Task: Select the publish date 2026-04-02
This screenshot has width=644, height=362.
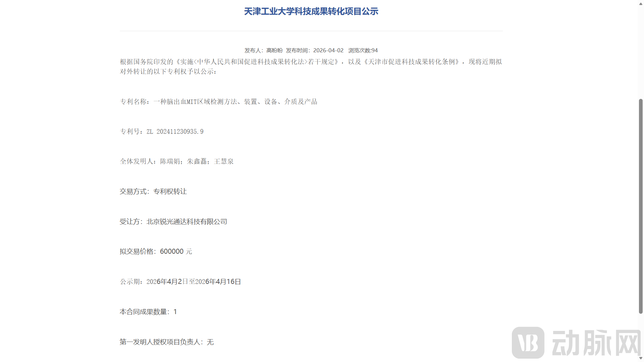Action: (328, 50)
